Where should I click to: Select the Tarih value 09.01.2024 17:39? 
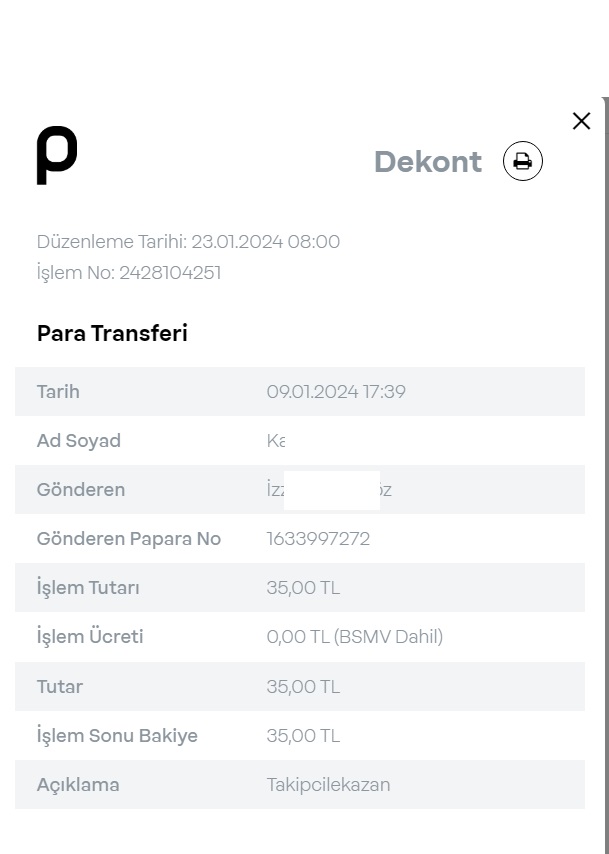[x=336, y=392]
